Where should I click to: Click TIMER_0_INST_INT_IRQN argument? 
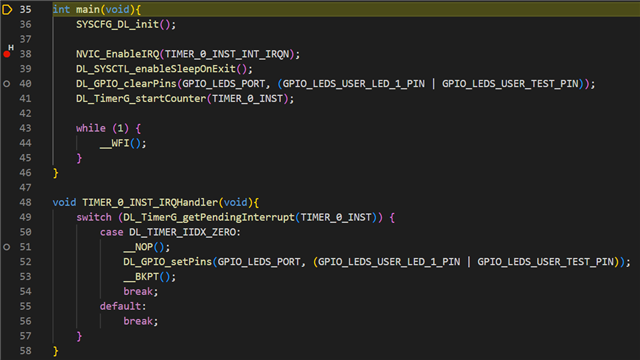pyautogui.click(x=227, y=54)
